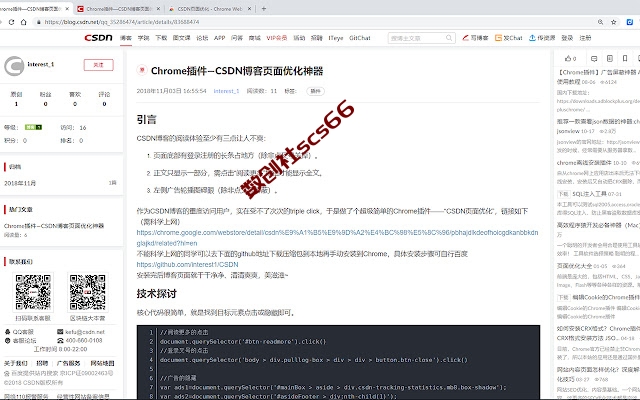Click 网站地图 footer link
This screenshot has width=640, height=400.
pyautogui.click(x=102, y=363)
